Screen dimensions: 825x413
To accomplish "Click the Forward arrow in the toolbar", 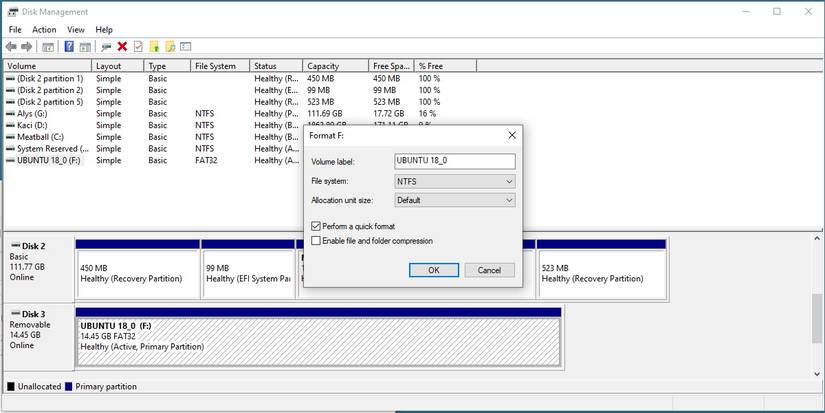I will [26, 47].
